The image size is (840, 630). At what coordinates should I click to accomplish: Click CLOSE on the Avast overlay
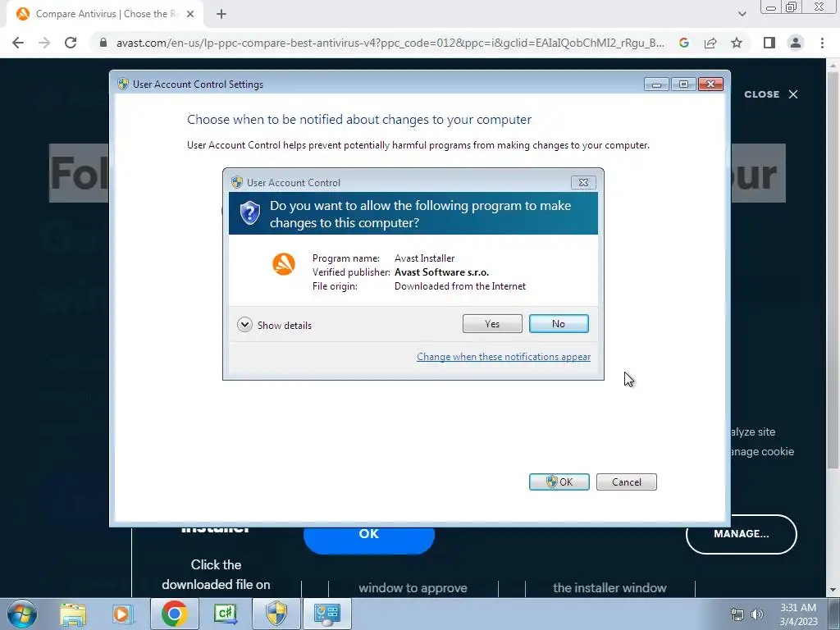click(x=771, y=94)
